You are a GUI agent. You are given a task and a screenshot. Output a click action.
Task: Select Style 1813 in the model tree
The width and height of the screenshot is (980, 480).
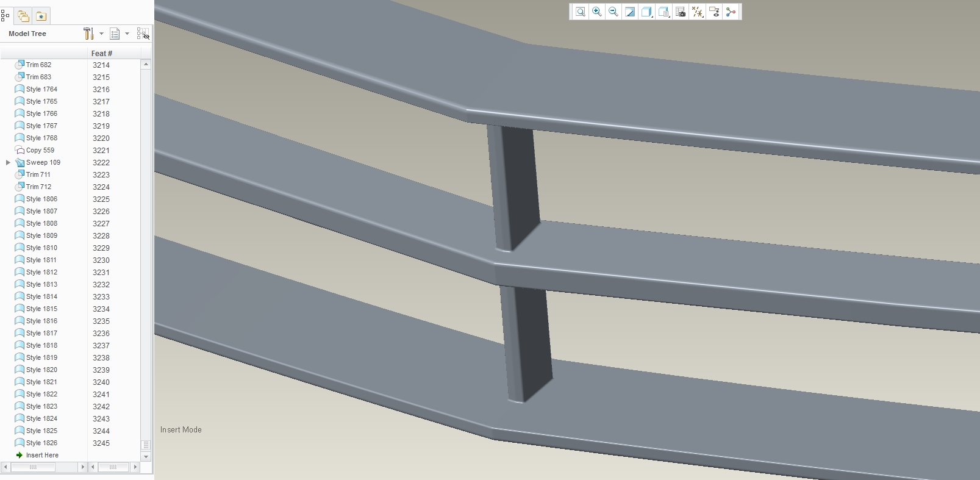41,284
